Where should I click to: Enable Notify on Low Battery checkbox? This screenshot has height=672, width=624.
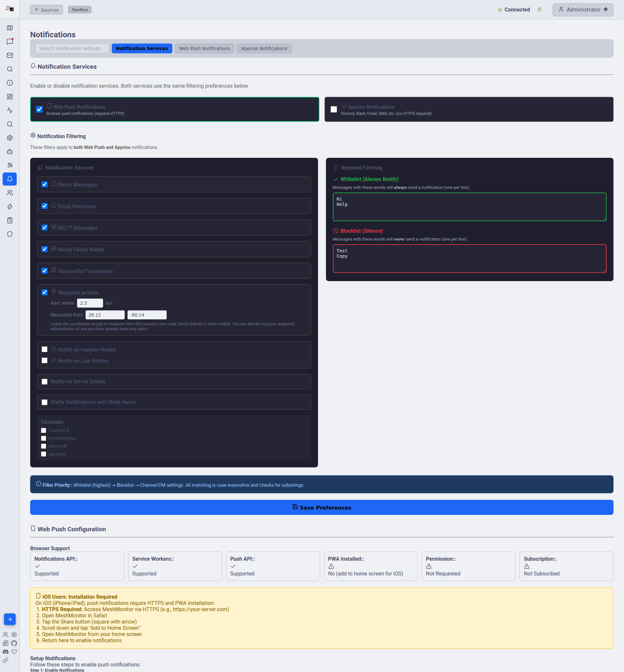point(45,360)
